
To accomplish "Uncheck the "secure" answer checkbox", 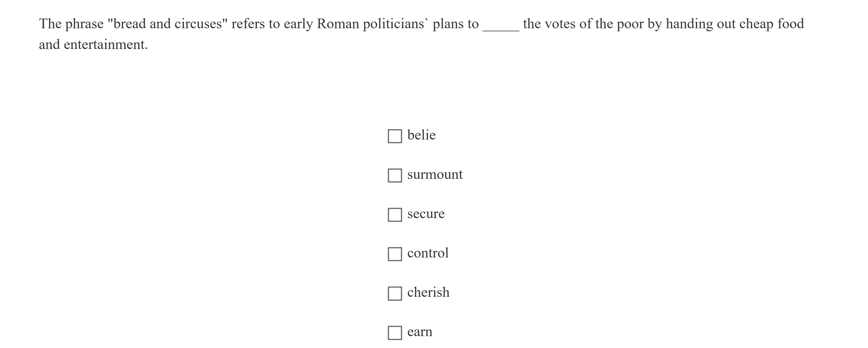I will 394,215.
